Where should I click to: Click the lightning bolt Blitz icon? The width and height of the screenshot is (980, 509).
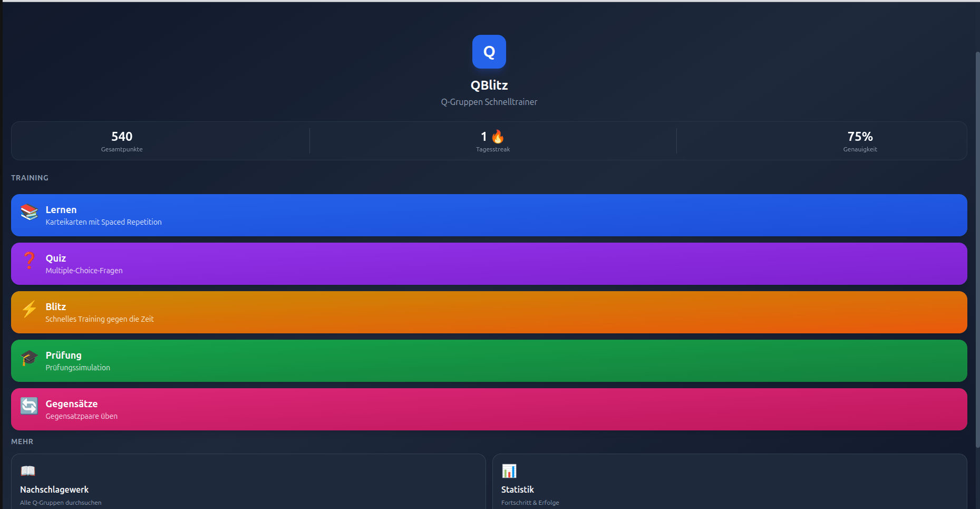tap(29, 309)
